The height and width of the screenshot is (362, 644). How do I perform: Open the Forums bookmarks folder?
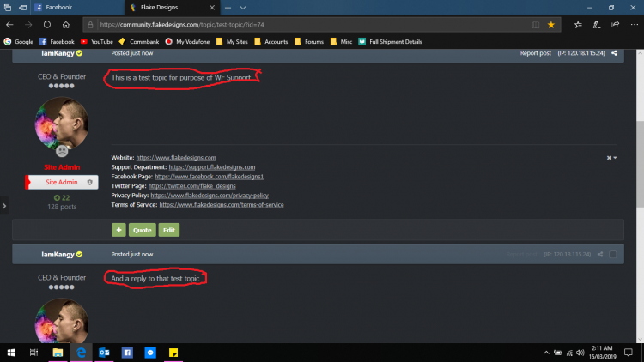(310, 41)
